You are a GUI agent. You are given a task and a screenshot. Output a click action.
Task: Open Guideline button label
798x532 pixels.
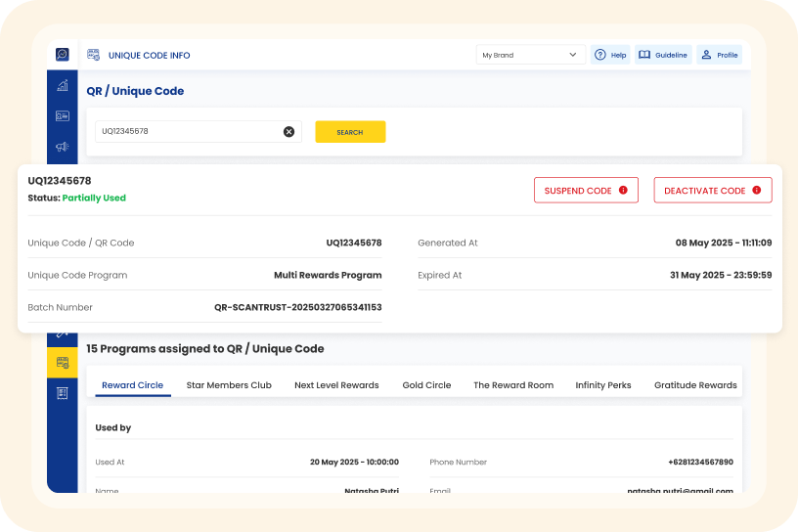(671, 55)
